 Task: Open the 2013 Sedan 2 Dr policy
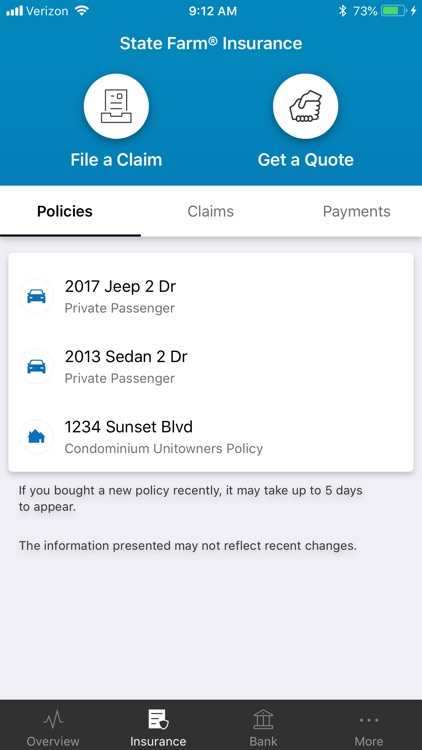point(211,366)
